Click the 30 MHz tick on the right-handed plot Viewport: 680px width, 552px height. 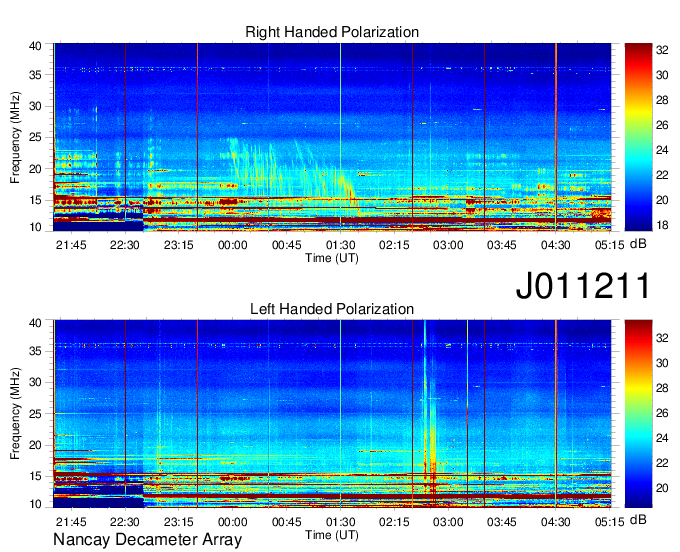(35, 106)
